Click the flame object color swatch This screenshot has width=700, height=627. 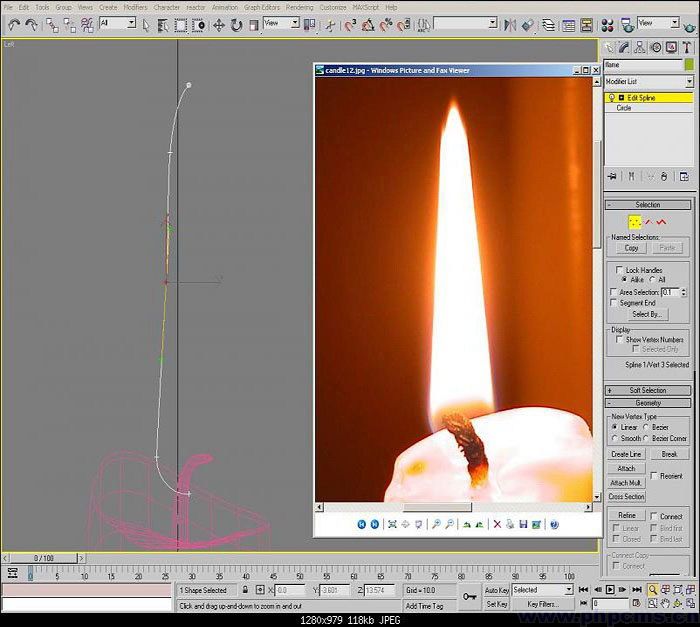click(689, 65)
